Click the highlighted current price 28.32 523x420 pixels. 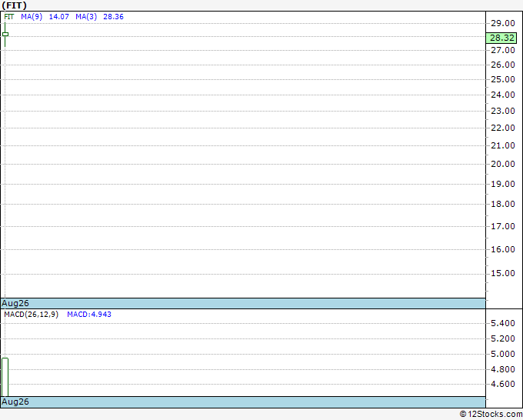[x=501, y=38]
